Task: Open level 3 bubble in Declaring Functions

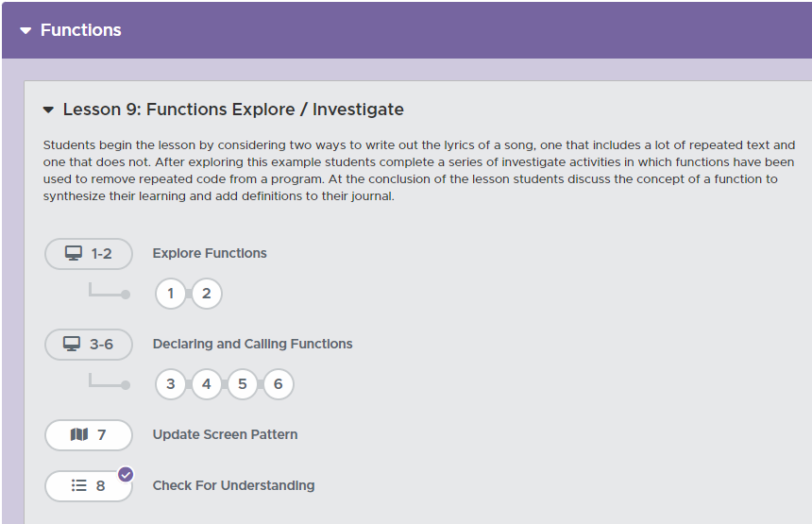Action: [x=170, y=384]
